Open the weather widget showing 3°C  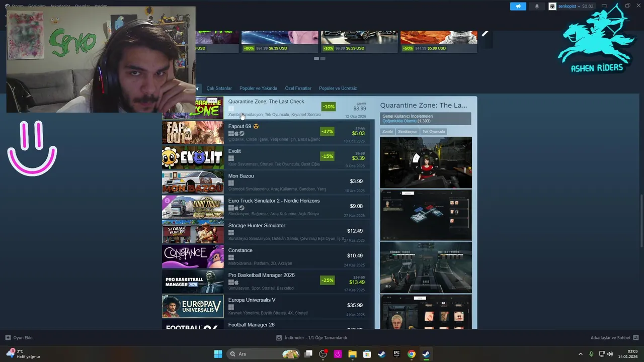tap(24, 354)
